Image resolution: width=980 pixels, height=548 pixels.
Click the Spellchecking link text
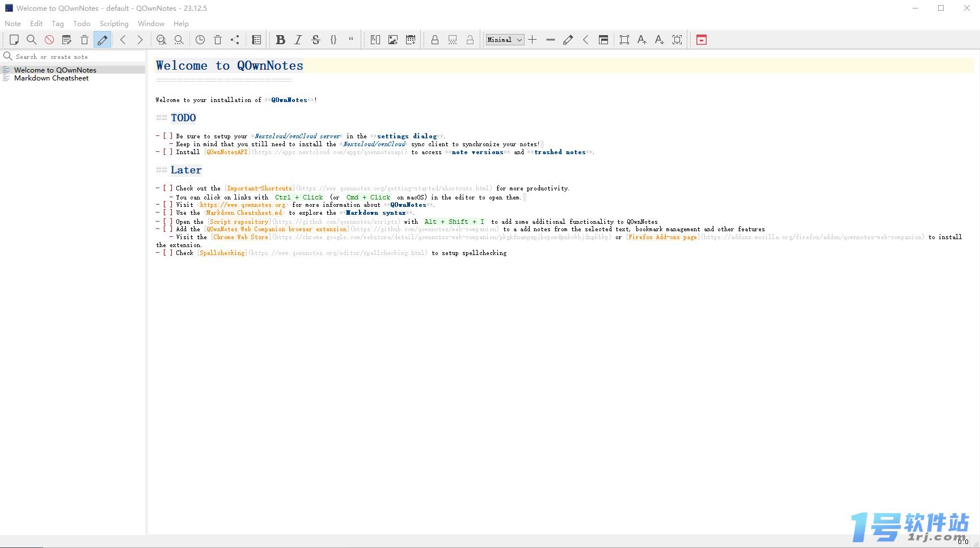(223, 253)
